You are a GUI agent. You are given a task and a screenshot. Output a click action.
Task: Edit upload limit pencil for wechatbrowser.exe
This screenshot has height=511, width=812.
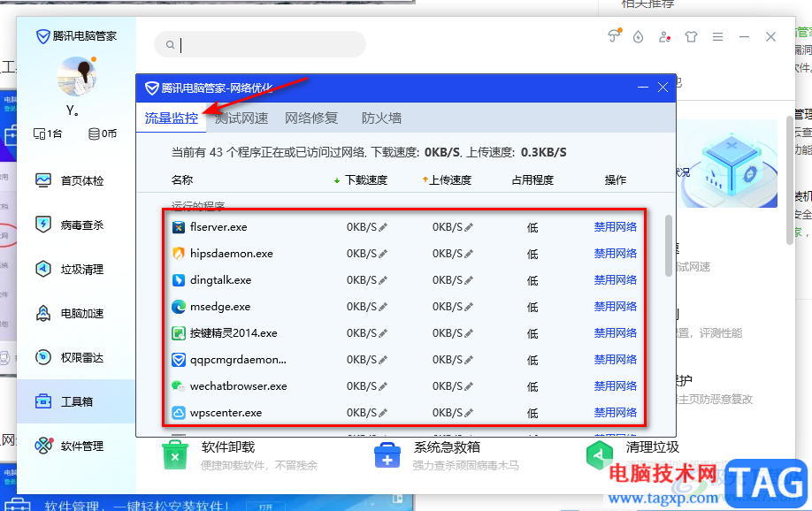point(469,386)
